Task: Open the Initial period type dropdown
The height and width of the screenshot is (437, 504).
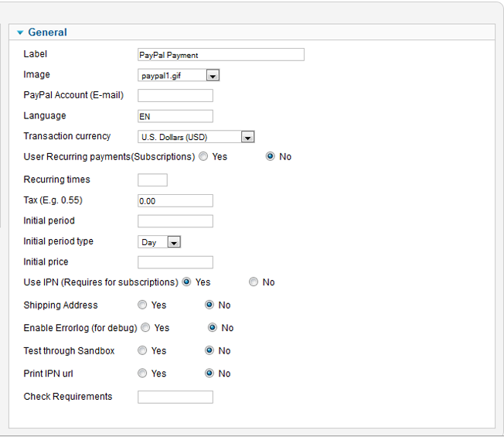Action: (x=159, y=242)
